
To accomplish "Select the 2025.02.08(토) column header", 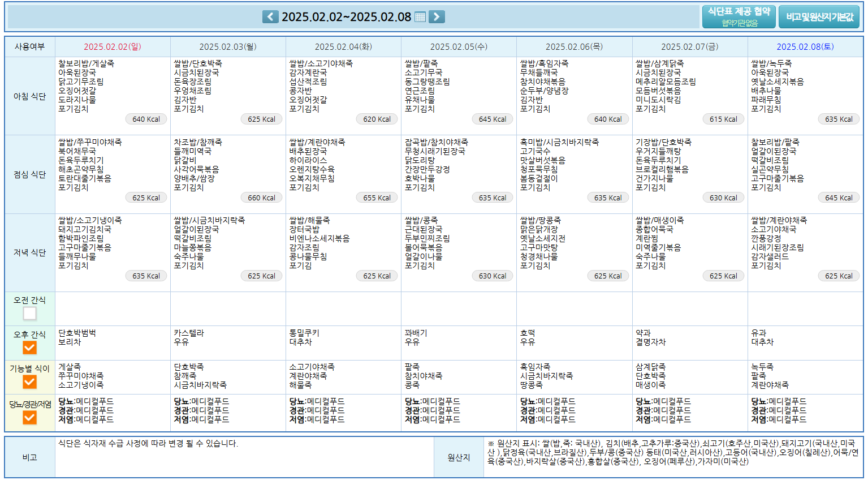I will coord(805,47).
